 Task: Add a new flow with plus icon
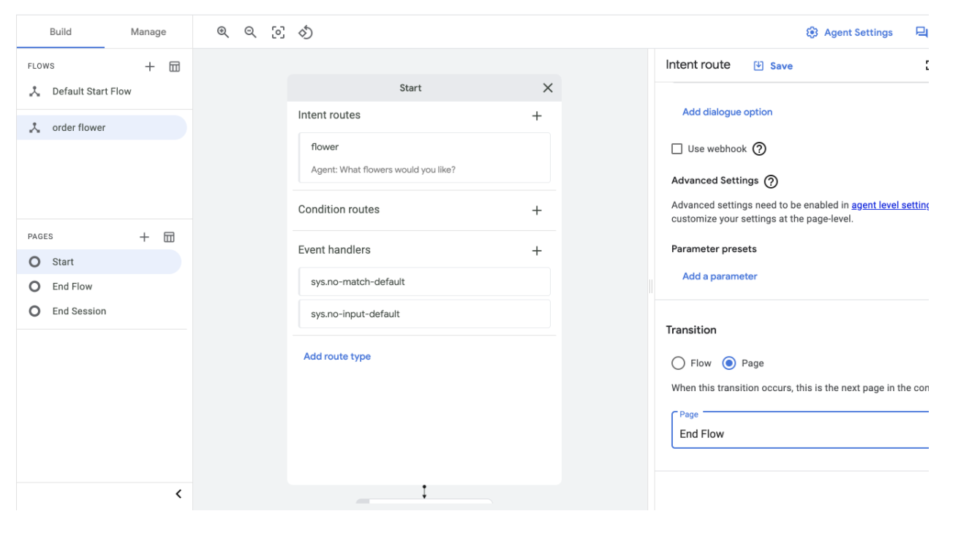pos(150,67)
